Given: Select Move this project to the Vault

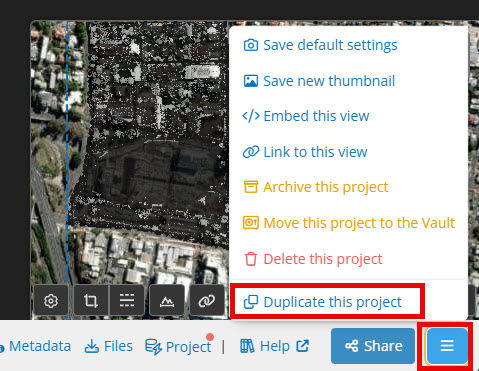Looking at the screenshot, I should click(349, 223).
